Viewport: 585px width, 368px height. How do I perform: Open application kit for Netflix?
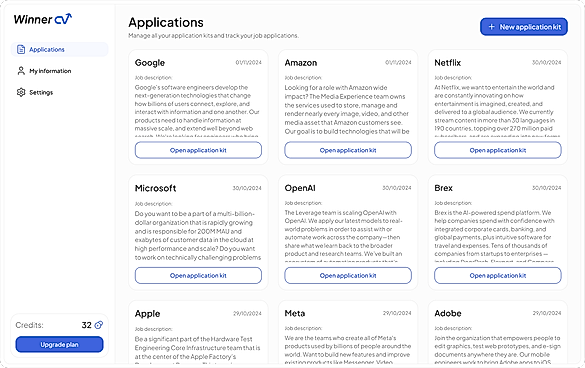pyautogui.click(x=498, y=150)
